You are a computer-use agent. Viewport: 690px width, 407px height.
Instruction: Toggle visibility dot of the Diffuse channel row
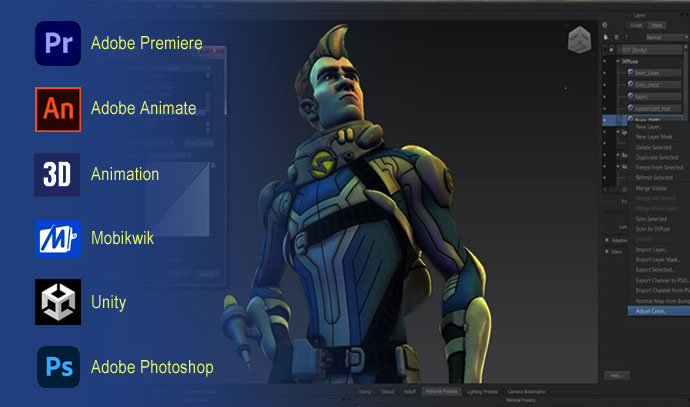click(x=605, y=61)
